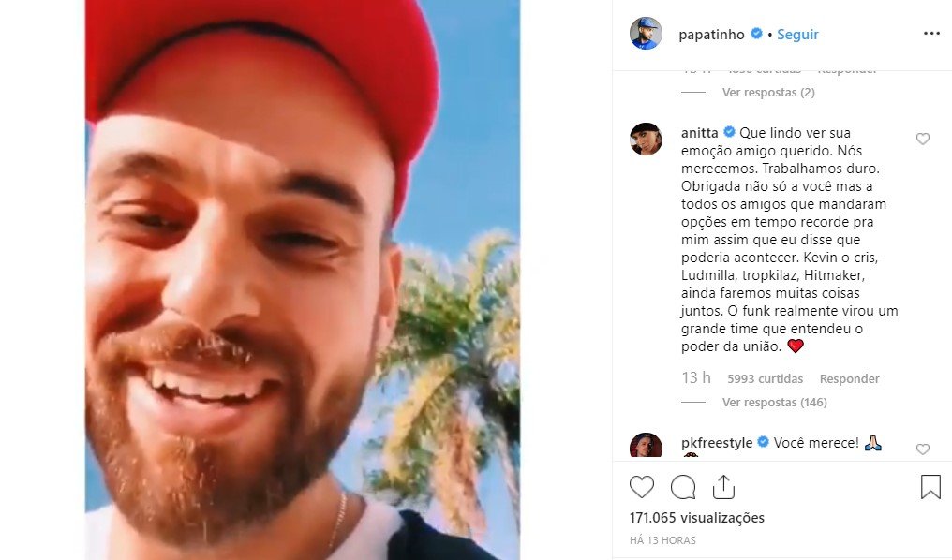Save the post with the bookmark icon

click(930, 487)
